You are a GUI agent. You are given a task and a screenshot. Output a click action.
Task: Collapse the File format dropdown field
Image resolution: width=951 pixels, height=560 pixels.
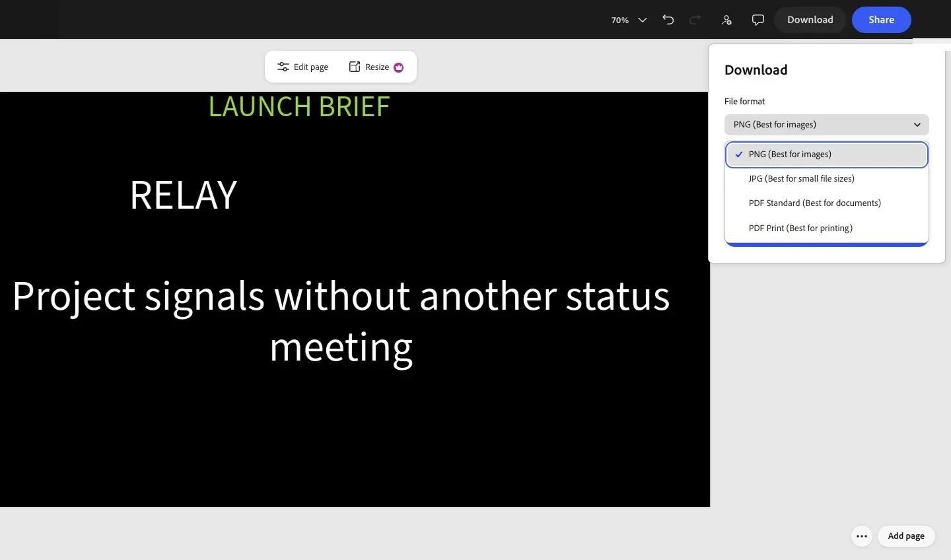coord(827,125)
